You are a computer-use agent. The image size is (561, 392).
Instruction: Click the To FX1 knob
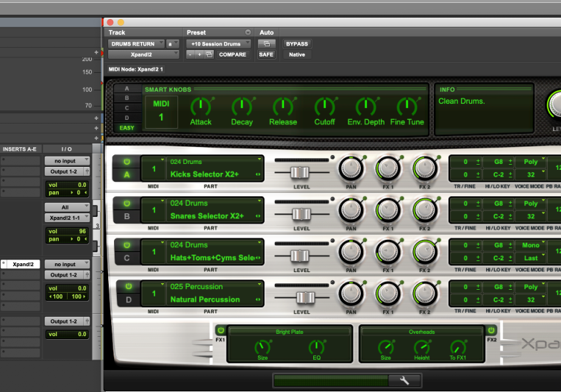pyautogui.click(x=458, y=346)
